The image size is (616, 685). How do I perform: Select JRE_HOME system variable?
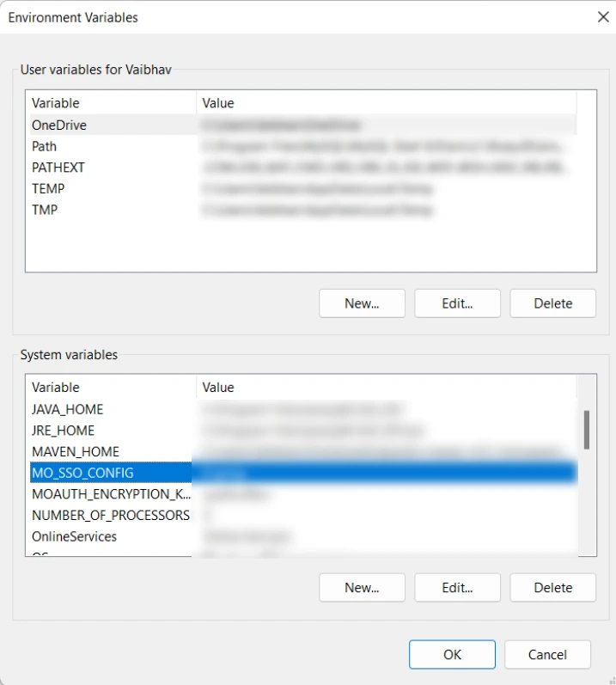click(x=303, y=431)
